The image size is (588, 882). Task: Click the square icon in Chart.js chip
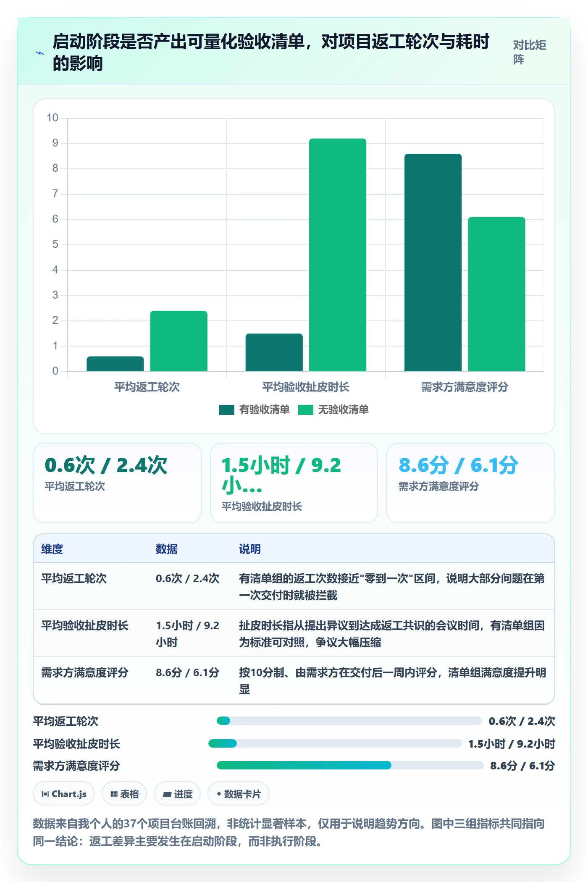coord(45,794)
